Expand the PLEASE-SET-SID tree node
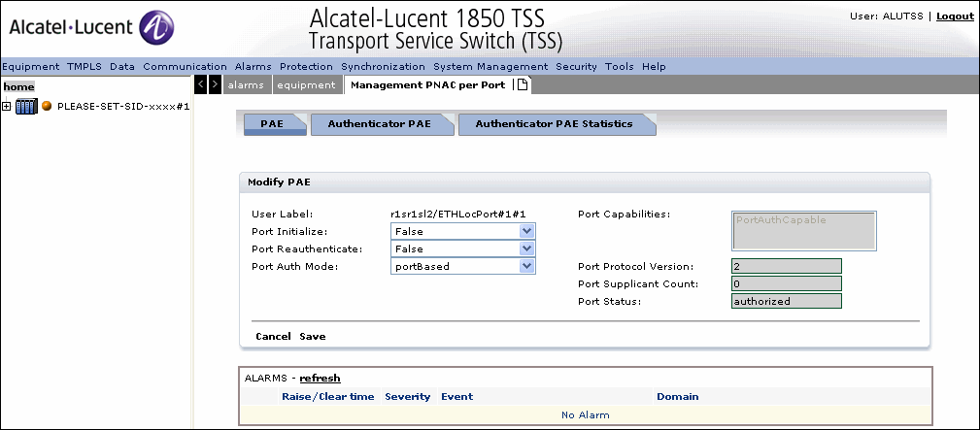The image size is (980, 430). 7,106
